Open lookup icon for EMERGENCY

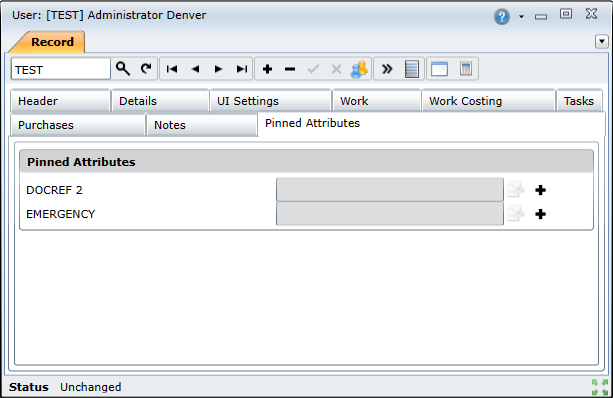click(x=516, y=213)
